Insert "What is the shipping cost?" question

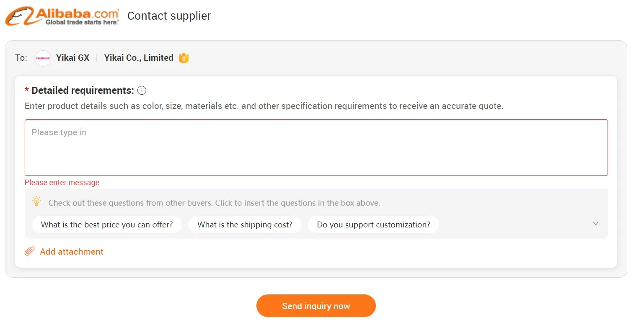pyautogui.click(x=245, y=225)
